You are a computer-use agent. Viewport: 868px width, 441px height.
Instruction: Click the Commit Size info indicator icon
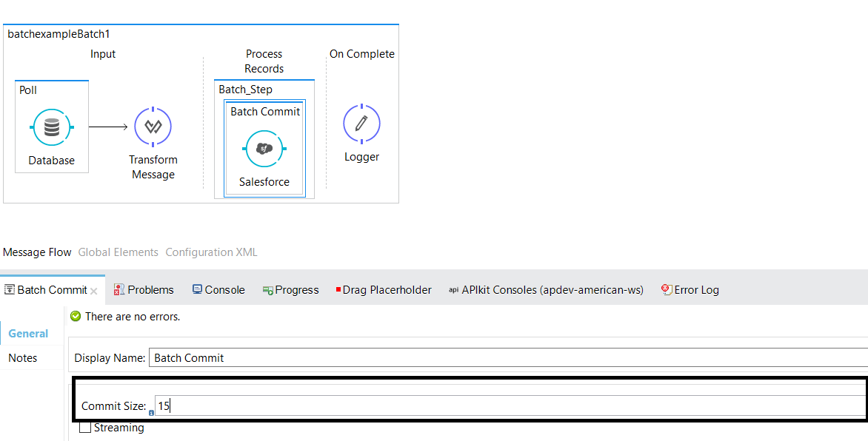(x=151, y=413)
